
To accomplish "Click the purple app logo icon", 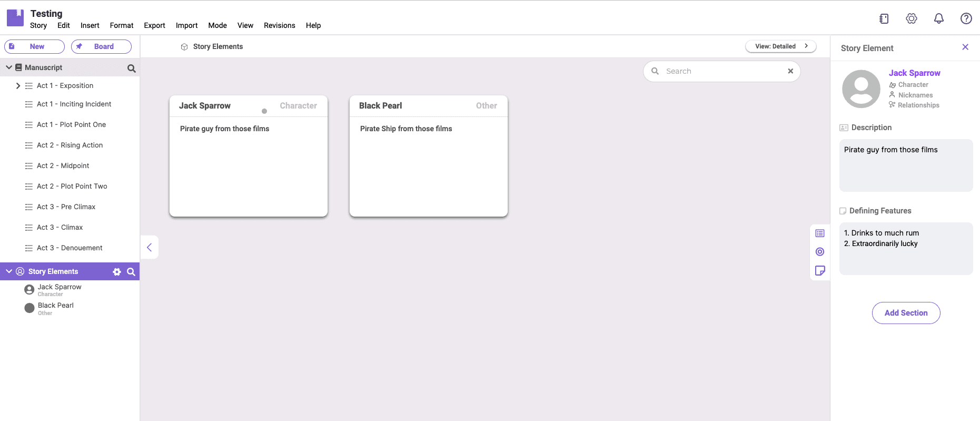I will pyautogui.click(x=15, y=18).
